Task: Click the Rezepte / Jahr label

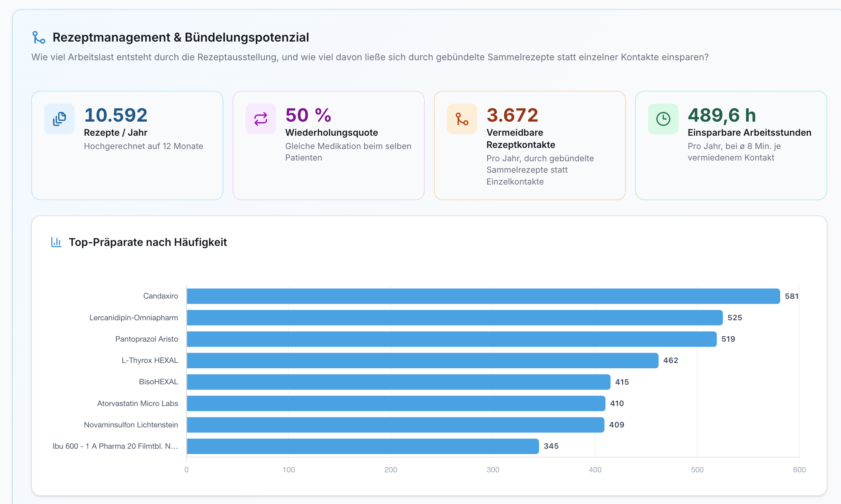Action: [x=116, y=133]
